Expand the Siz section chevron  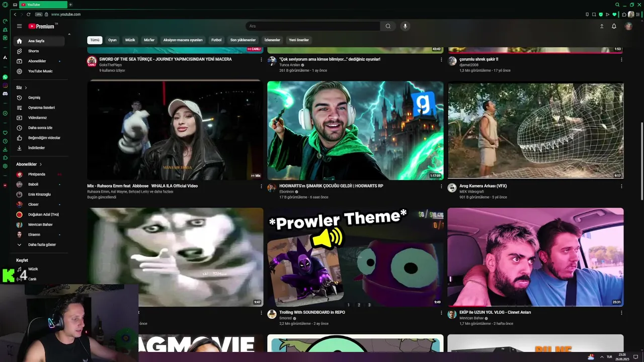(x=26, y=87)
